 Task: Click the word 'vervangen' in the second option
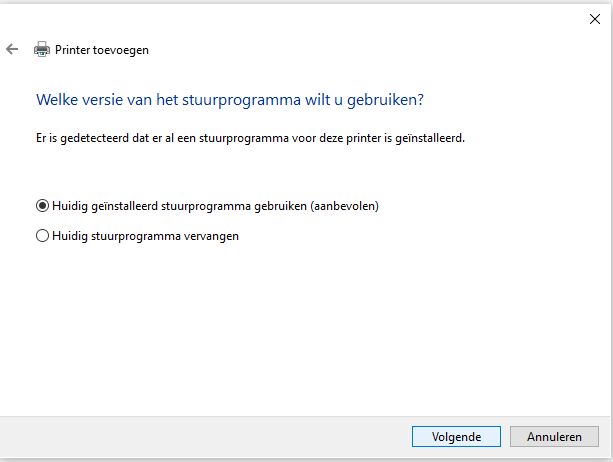pos(212,236)
